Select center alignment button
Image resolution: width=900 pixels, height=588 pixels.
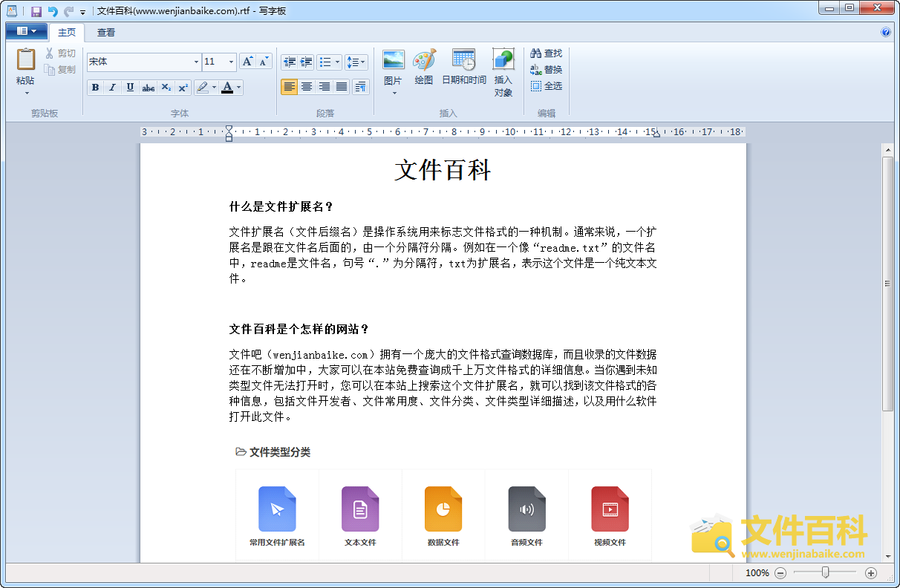click(307, 87)
